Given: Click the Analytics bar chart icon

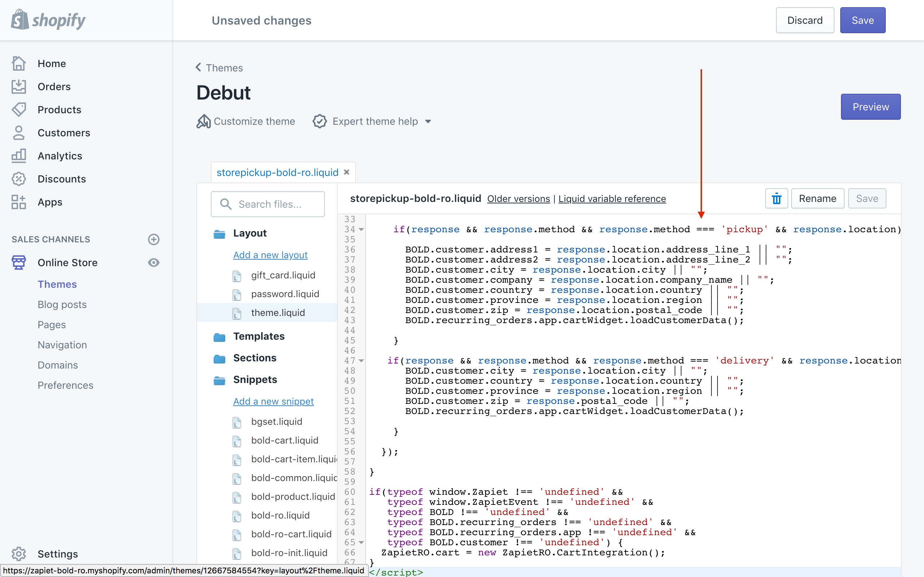Looking at the screenshot, I should click(18, 156).
